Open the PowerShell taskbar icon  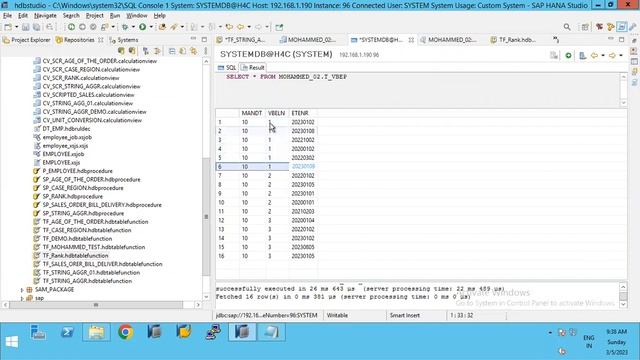pos(67,332)
